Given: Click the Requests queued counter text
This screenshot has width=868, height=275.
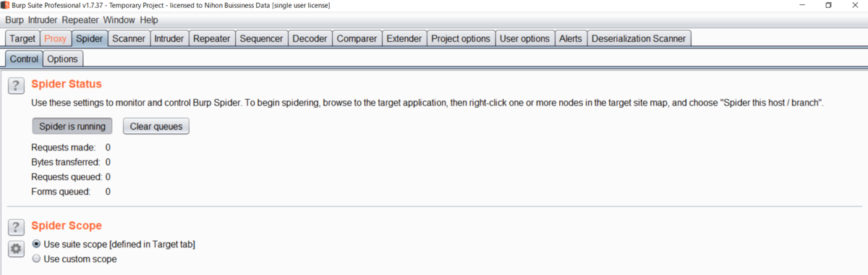Looking at the screenshot, I should (71, 177).
